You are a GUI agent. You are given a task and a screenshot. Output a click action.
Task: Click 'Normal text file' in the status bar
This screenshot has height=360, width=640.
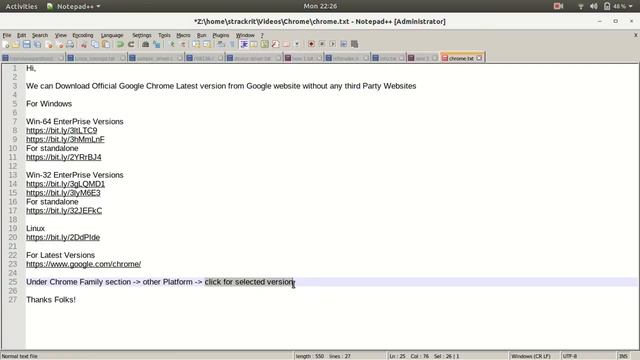pyautogui.click(x=20, y=356)
